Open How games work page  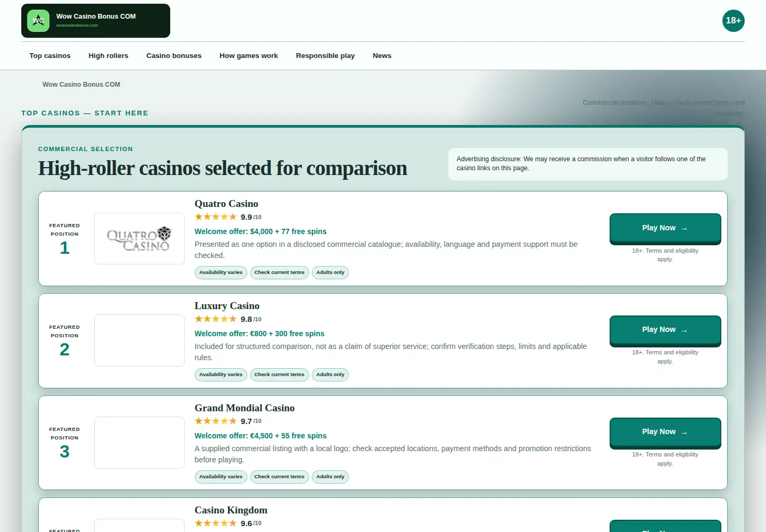(249, 56)
